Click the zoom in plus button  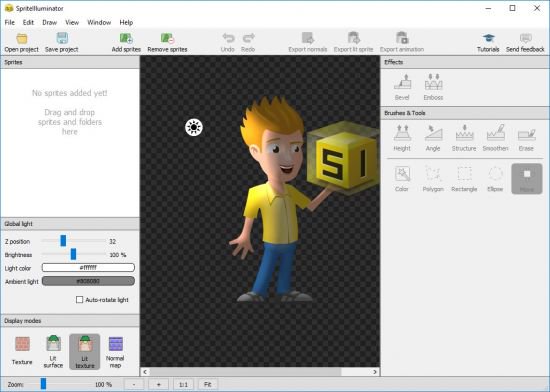point(159,384)
